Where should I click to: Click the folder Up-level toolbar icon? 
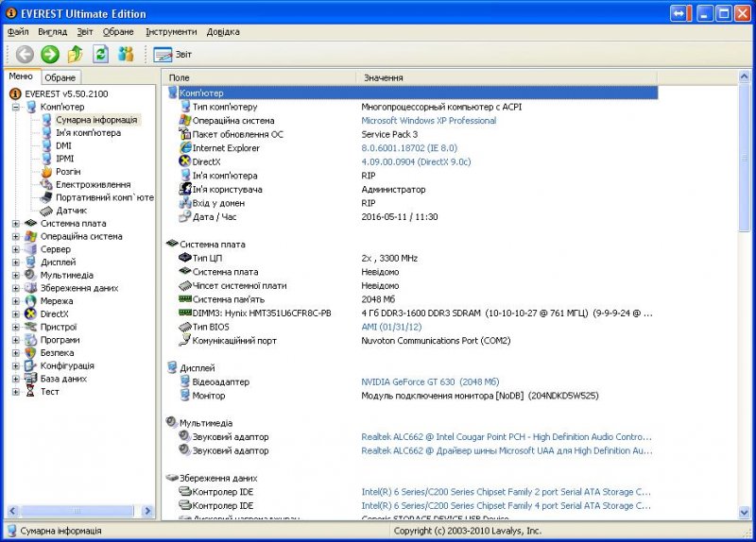(x=76, y=55)
